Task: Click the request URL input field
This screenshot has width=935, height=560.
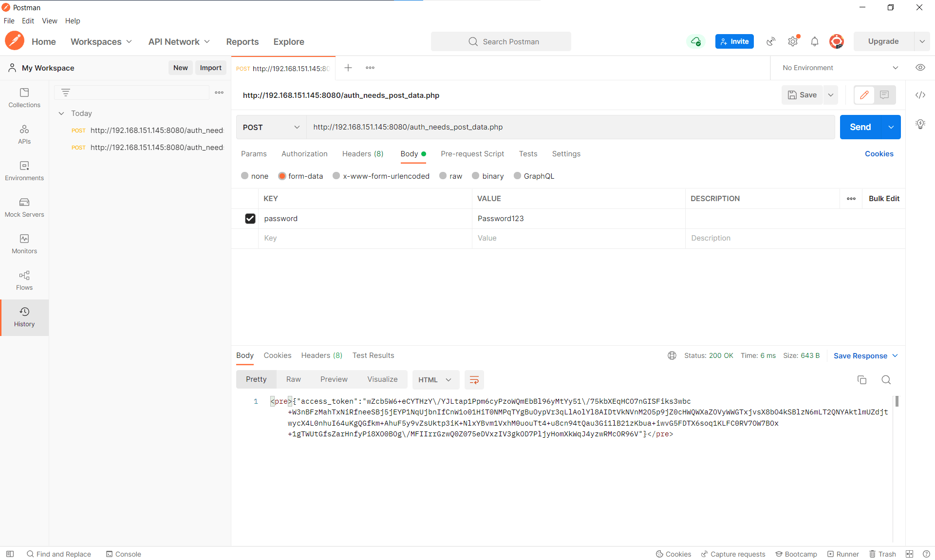Action: tap(570, 127)
